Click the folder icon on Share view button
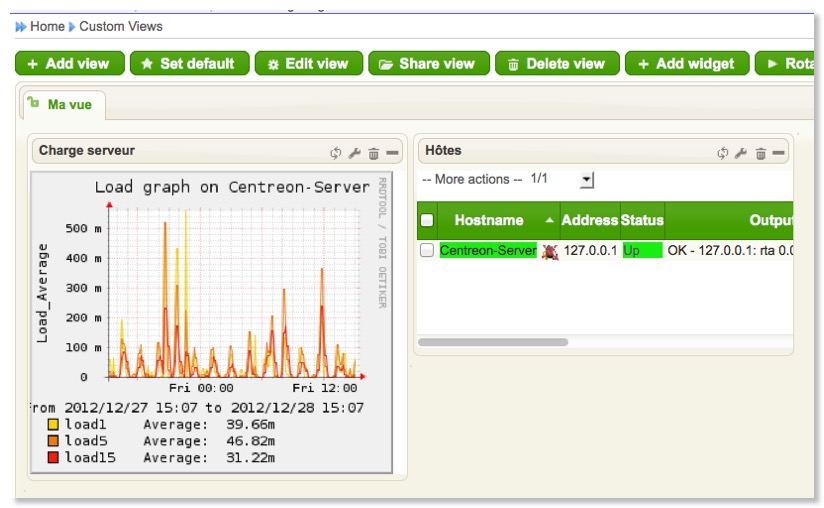Screen dimensions: 824x508 [x=386, y=65]
